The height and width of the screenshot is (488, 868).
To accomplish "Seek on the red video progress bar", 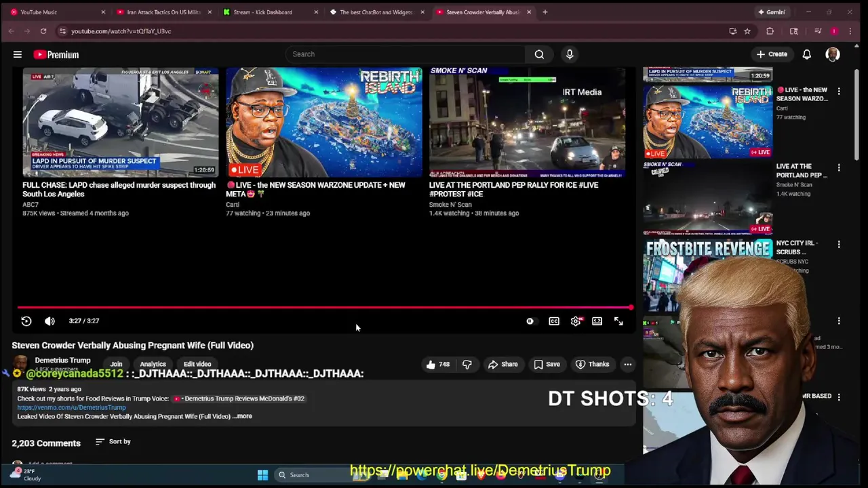I will coord(325,308).
